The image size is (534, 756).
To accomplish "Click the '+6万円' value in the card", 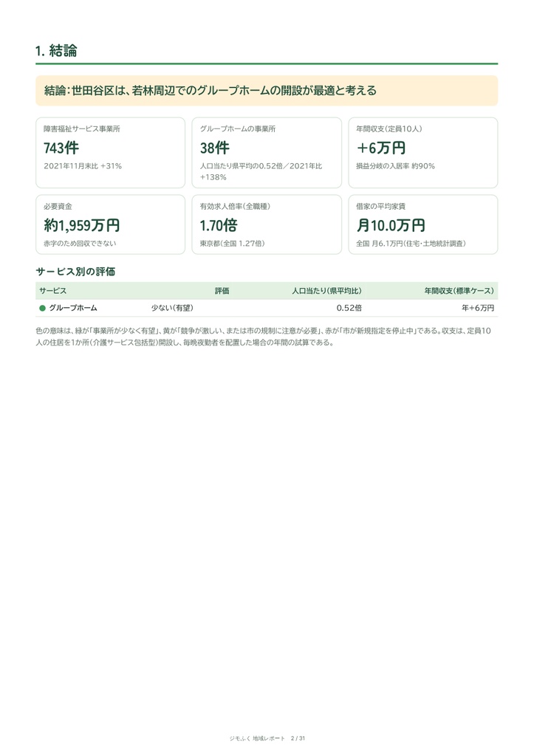I will coord(380,148).
